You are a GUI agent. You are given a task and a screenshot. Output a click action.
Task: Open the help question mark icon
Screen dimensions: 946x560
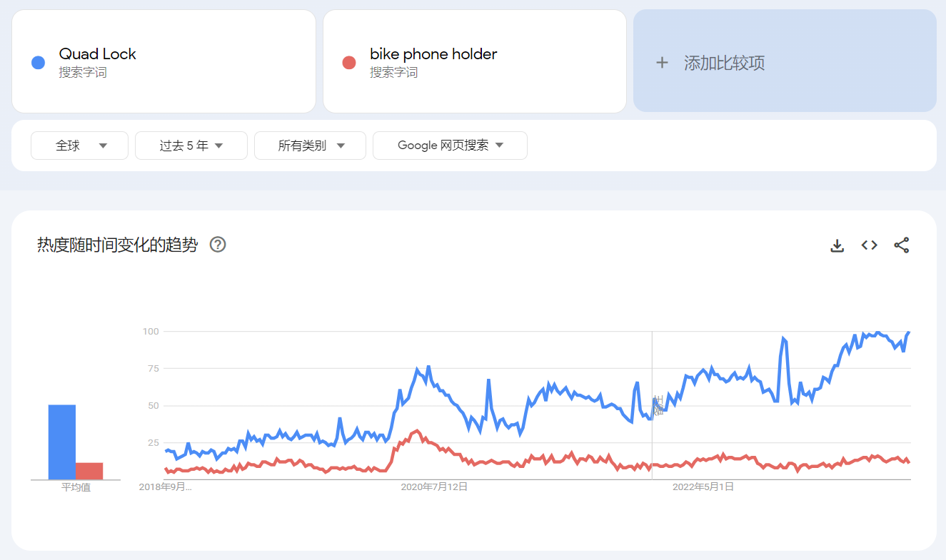tap(218, 245)
